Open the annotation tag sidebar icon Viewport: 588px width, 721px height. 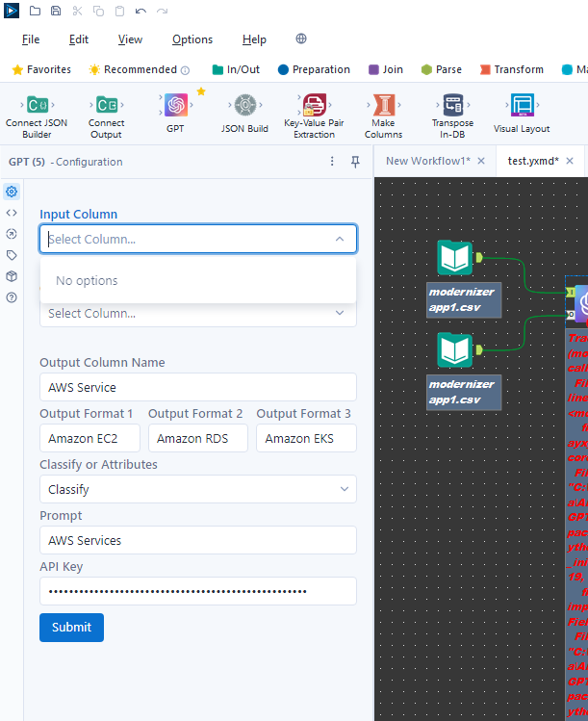click(12, 255)
